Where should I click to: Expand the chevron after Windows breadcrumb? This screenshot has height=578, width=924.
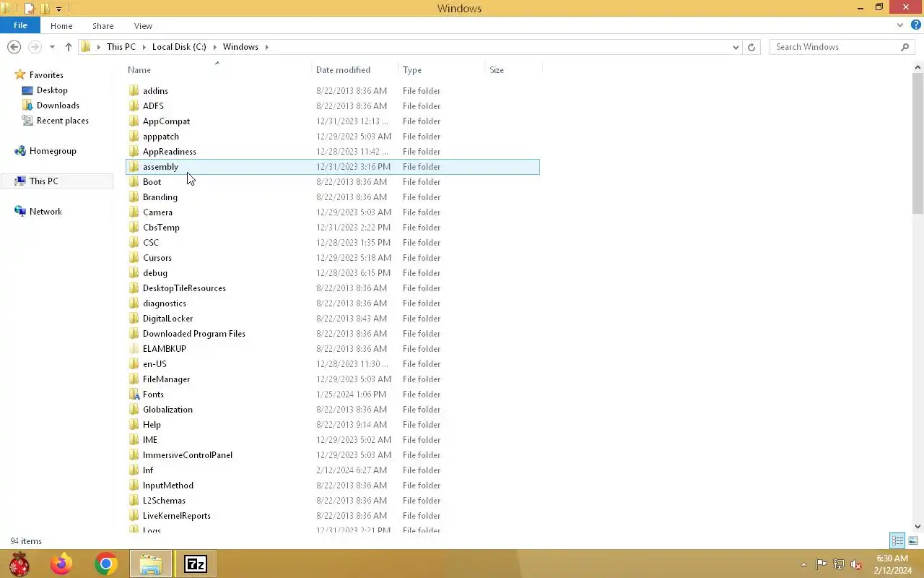pyautogui.click(x=266, y=47)
